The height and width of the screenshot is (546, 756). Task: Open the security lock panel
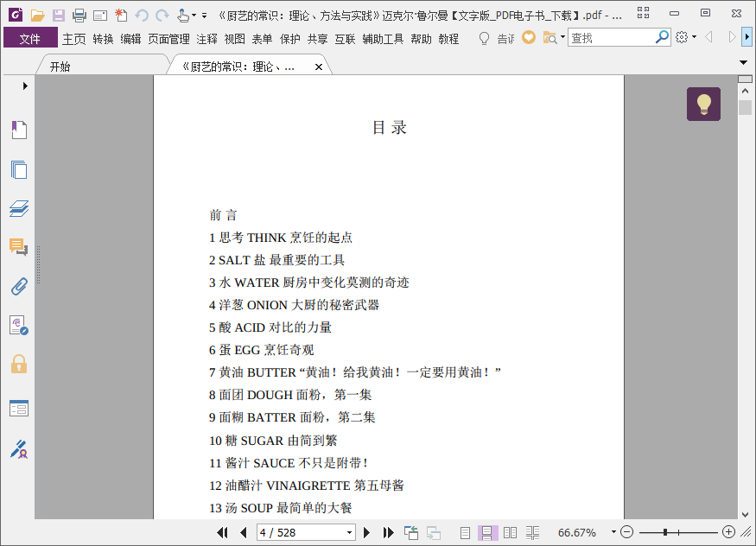point(19,365)
